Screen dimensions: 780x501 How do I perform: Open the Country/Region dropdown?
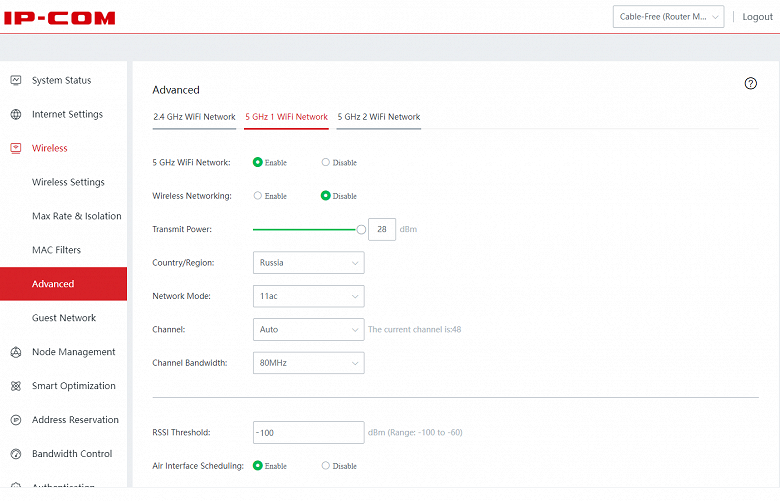click(x=308, y=263)
